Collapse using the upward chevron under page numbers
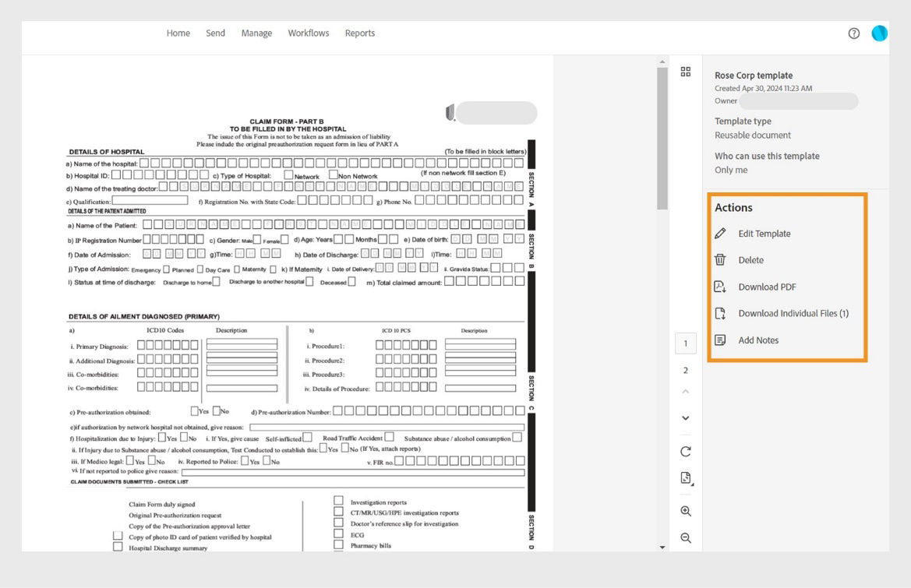 686,392
